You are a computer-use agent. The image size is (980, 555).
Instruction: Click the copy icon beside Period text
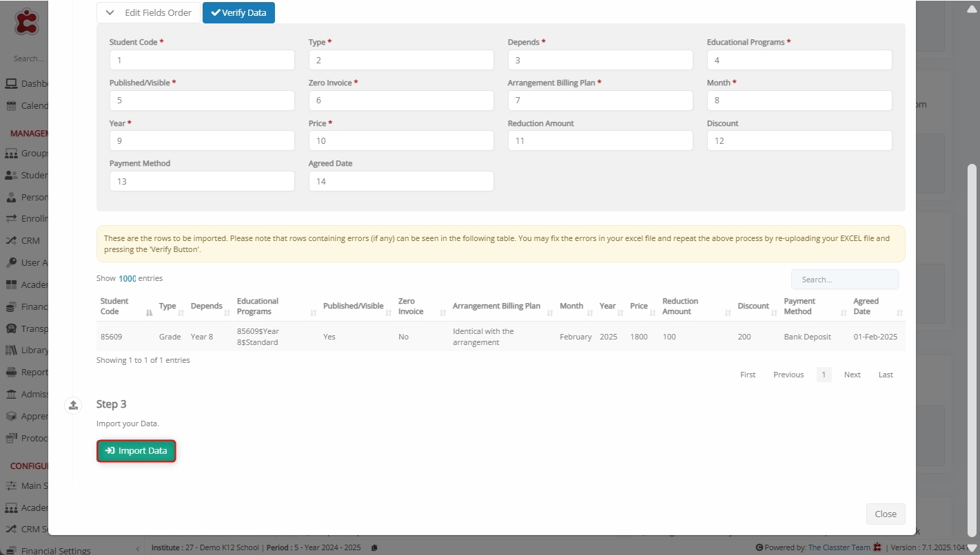tap(374, 548)
